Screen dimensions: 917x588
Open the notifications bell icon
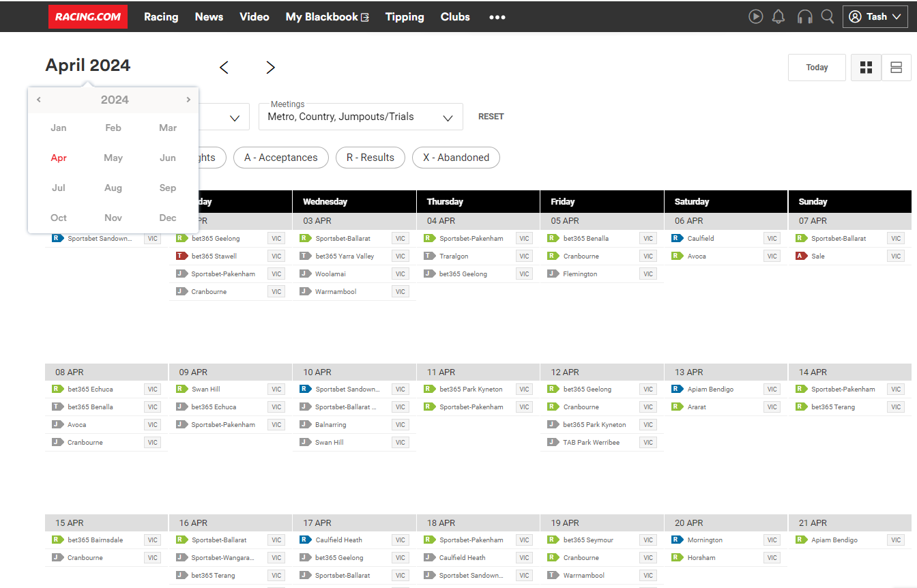(x=778, y=16)
